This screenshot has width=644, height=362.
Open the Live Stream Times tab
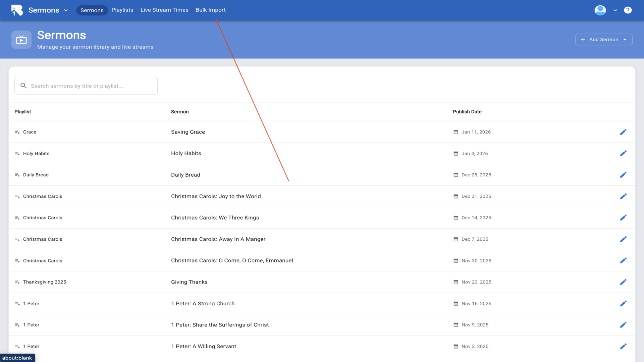pos(164,10)
